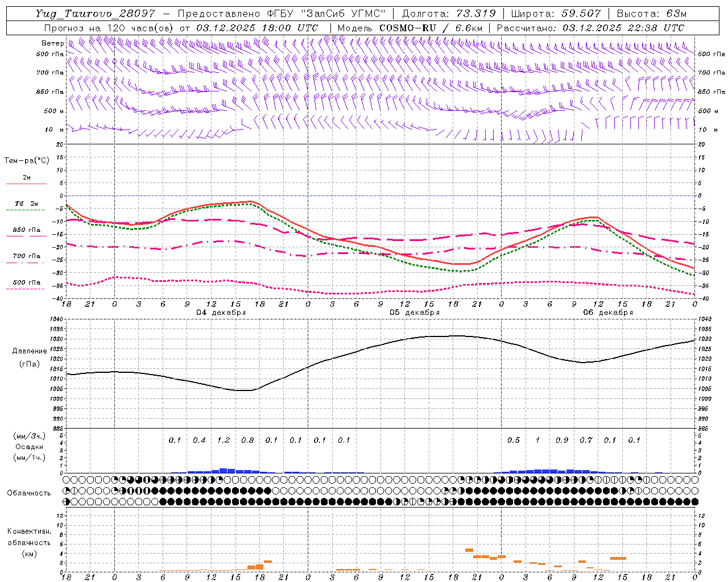Click the date label 06 декабря under temperature chart

coord(608,313)
